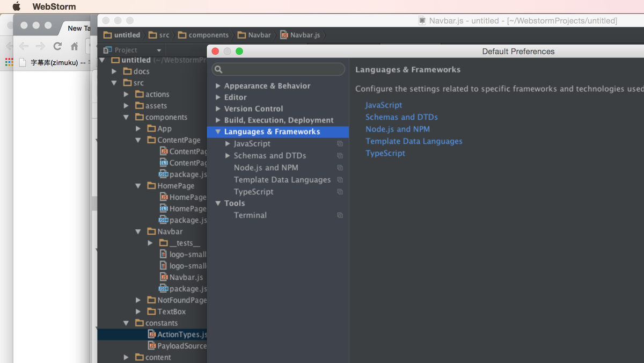This screenshot has height=363, width=644.
Task: Collapse the Tools settings section
Action: [218, 203]
